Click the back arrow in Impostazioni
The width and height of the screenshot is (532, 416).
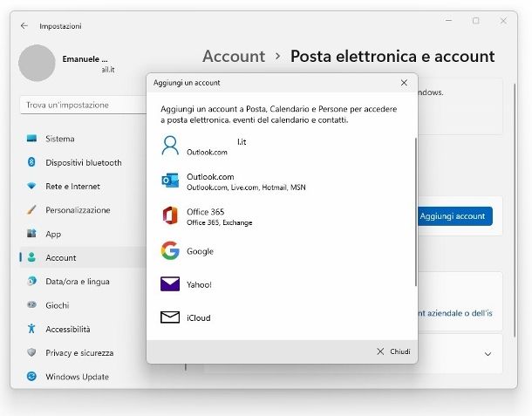tap(24, 26)
